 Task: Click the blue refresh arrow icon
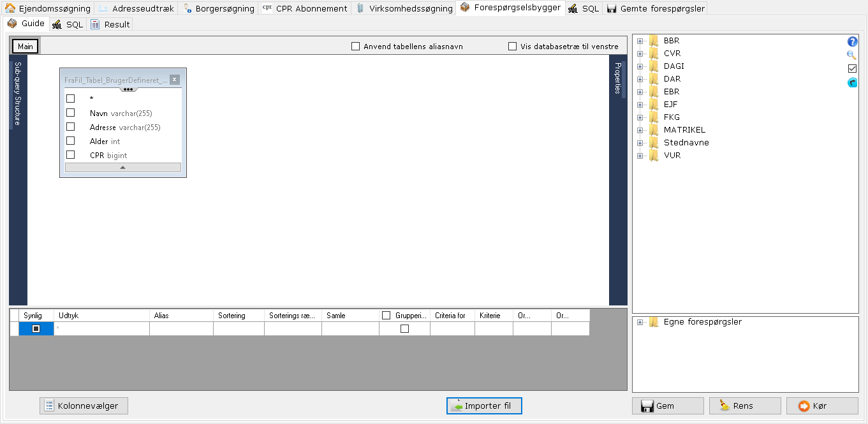(852, 83)
